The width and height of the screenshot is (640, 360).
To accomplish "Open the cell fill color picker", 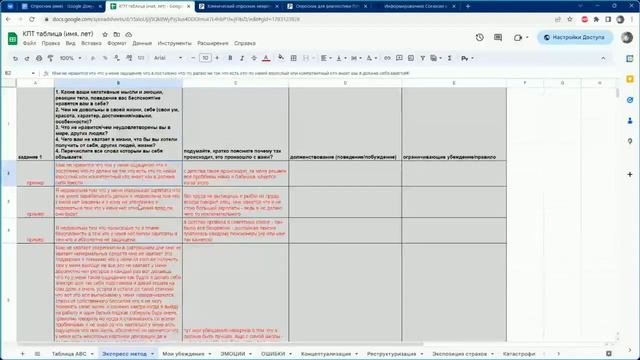I will [281, 58].
